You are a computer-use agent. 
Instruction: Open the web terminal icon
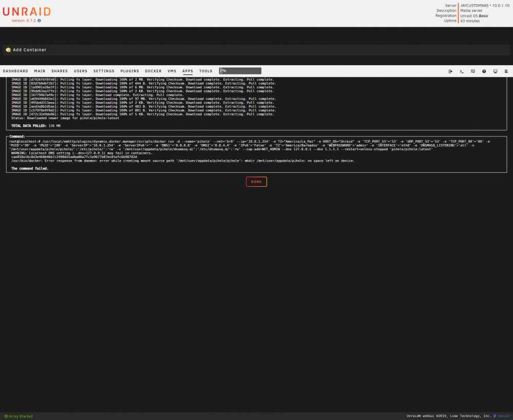[462, 71]
